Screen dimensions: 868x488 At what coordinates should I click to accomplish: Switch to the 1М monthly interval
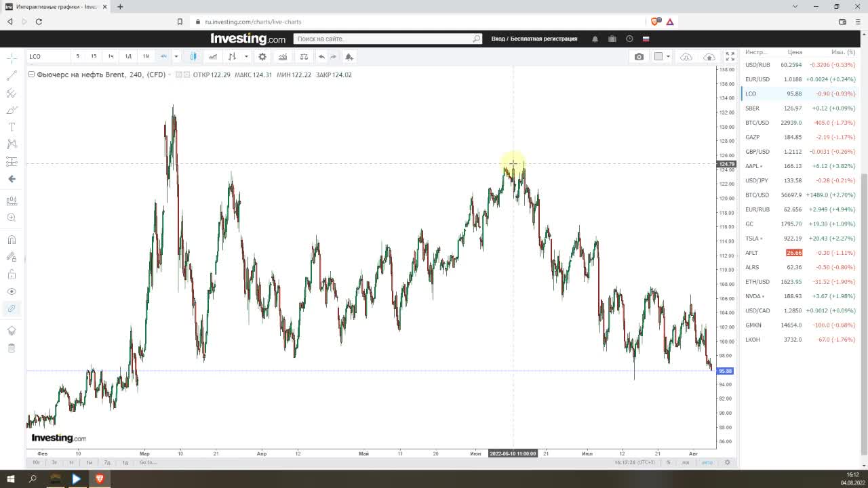pyautogui.click(x=146, y=56)
